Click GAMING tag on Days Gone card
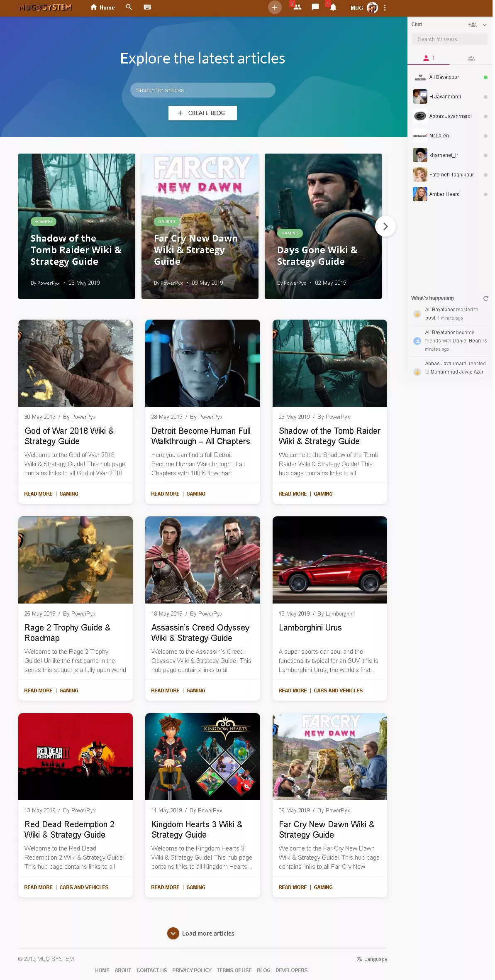Viewport: 495px width, 980px height. (290, 233)
